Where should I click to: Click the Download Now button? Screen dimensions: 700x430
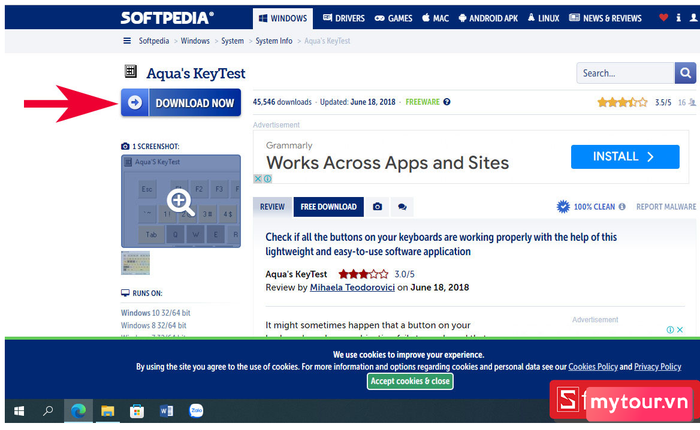pos(181,103)
